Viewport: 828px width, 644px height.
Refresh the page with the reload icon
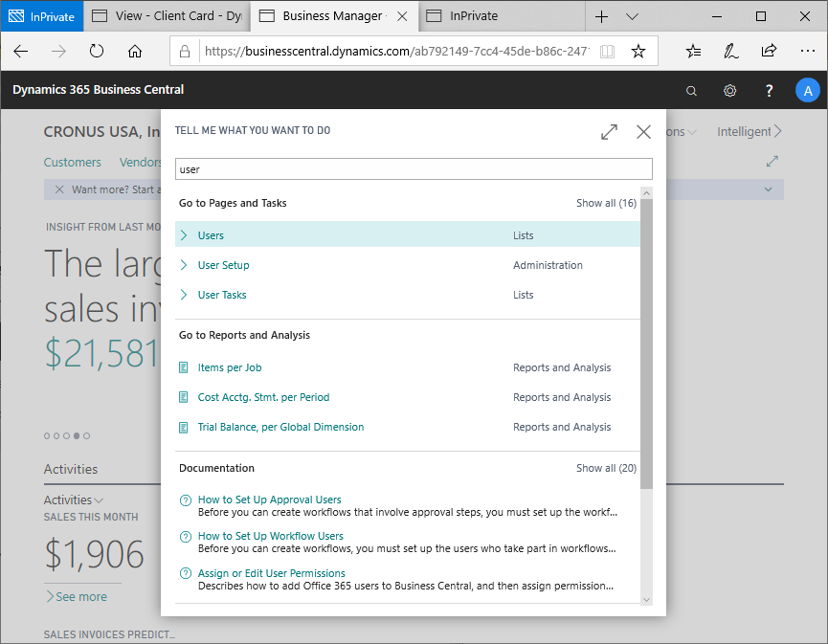tap(97, 52)
